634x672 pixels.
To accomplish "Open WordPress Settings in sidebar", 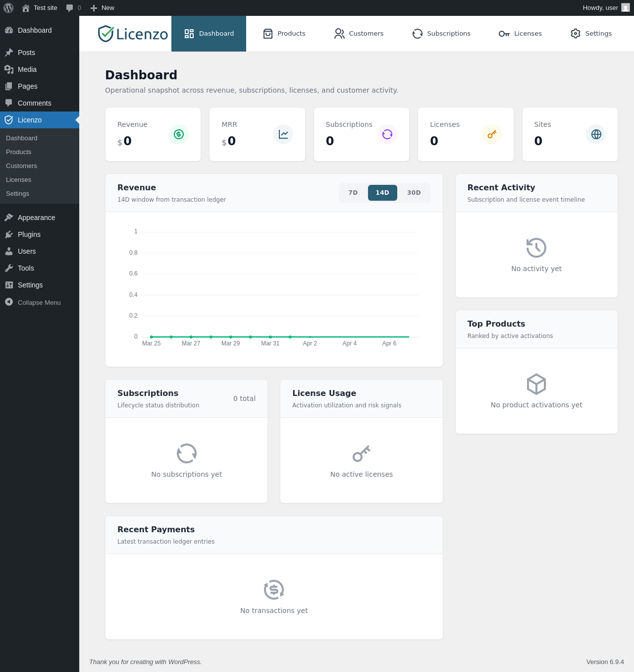I will [40, 285].
